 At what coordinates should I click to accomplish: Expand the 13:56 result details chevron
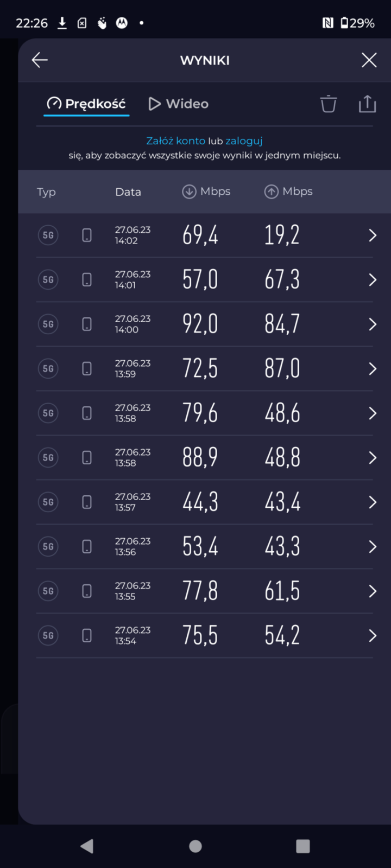(x=373, y=547)
